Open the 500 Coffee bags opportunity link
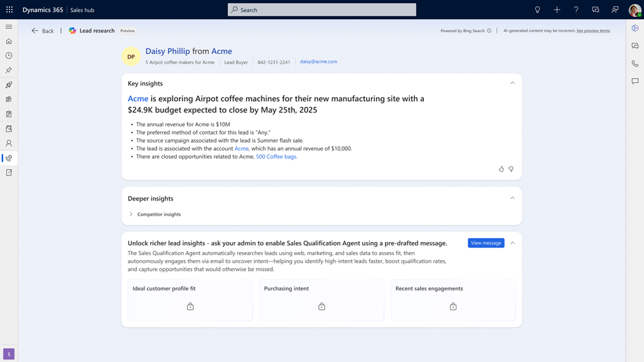 (x=276, y=156)
